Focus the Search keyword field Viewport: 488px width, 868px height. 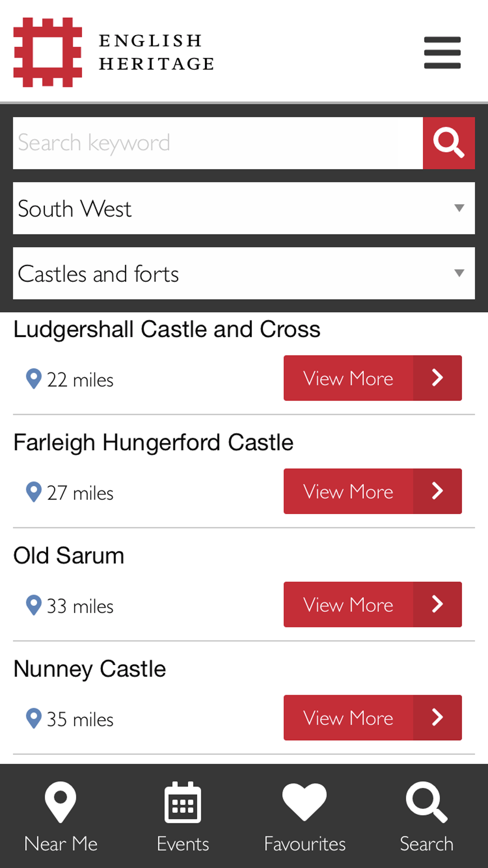point(218,143)
